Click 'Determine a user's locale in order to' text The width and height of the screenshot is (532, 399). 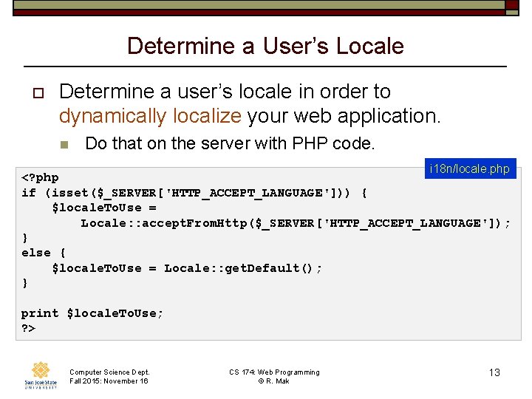(225, 92)
